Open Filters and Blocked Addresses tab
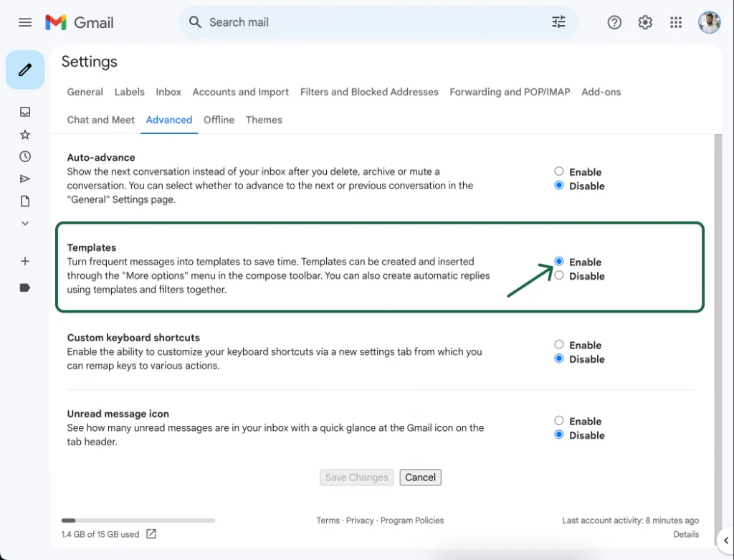 [x=369, y=92]
